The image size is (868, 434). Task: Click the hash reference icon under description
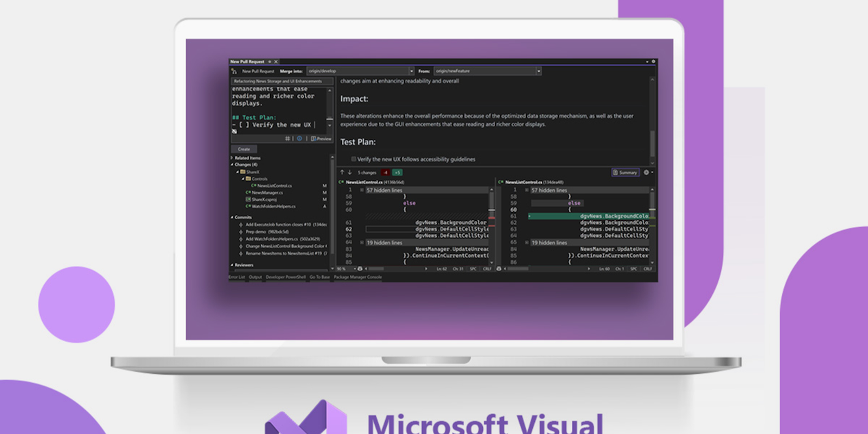(x=288, y=139)
